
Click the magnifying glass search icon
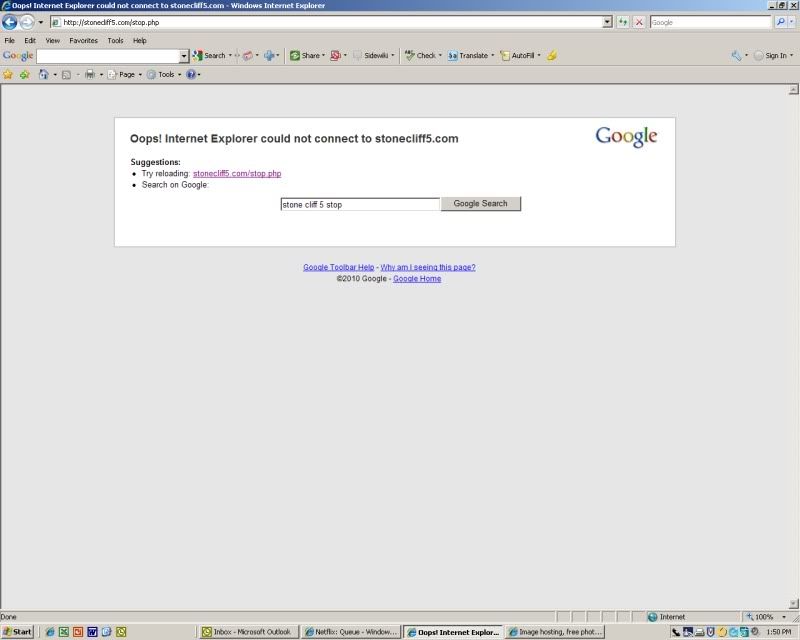[780, 22]
